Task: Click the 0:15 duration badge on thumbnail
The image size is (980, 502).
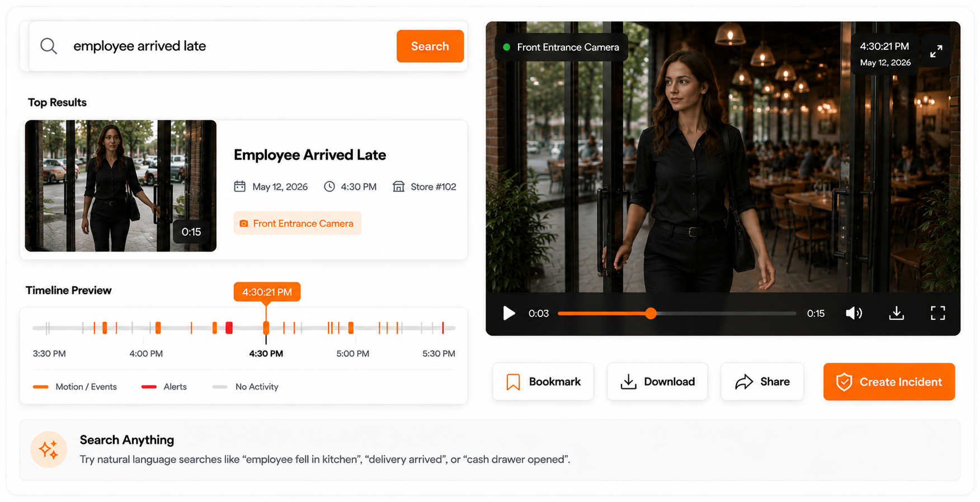Action: point(191,231)
